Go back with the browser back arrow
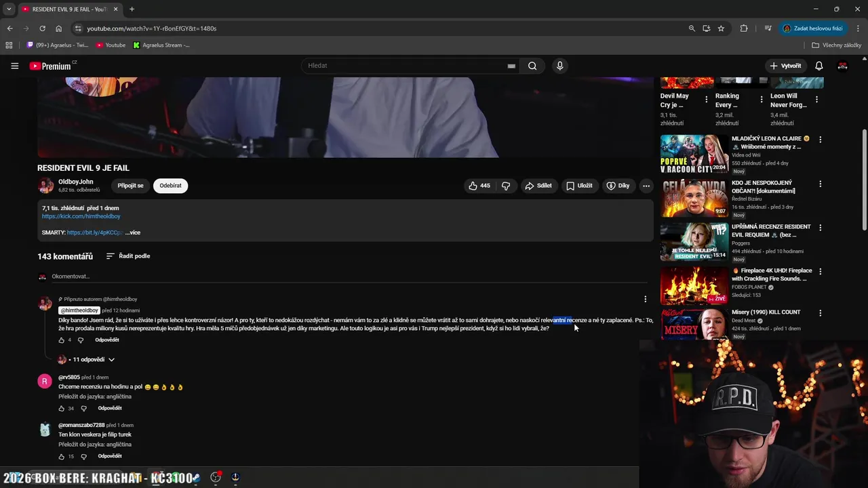Image resolution: width=868 pixels, height=488 pixels. [9, 28]
